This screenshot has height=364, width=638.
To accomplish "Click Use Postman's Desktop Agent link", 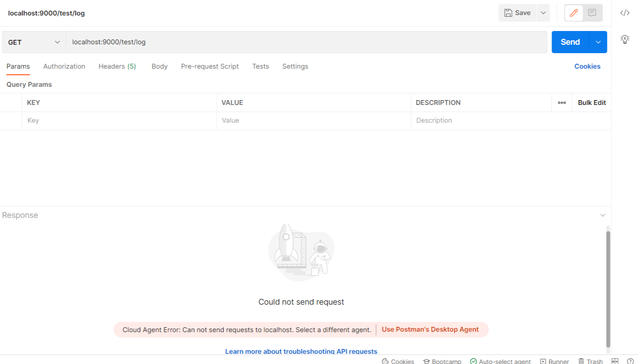I will (x=430, y=329).
